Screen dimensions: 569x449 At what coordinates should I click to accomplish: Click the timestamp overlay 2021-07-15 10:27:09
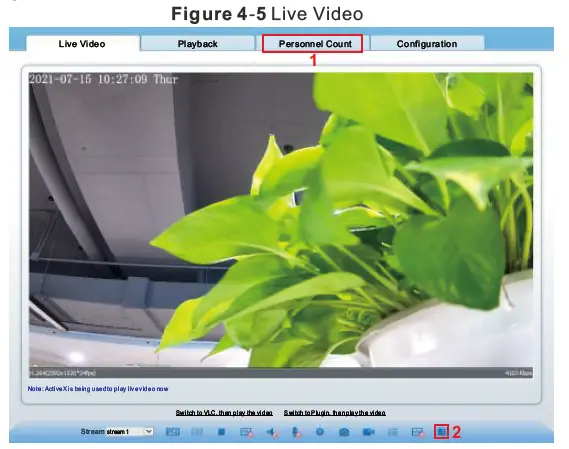point(103,79)
